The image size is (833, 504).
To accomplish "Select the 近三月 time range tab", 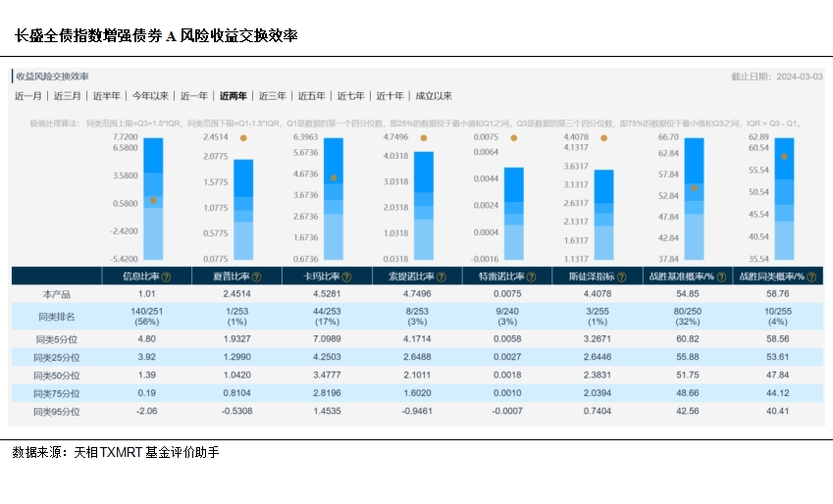I will pyautogui.click(x=68, y=96).
